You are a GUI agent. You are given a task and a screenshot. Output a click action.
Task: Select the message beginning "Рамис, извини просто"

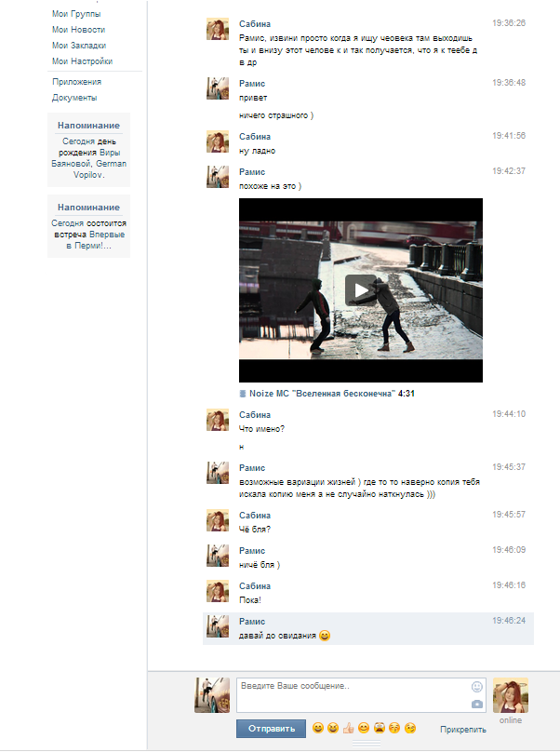coord(358,50)
